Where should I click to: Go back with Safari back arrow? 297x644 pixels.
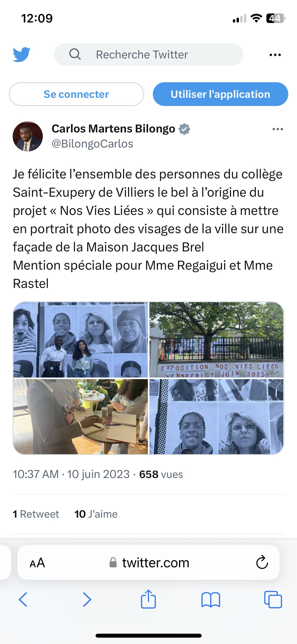click(23, 600)
